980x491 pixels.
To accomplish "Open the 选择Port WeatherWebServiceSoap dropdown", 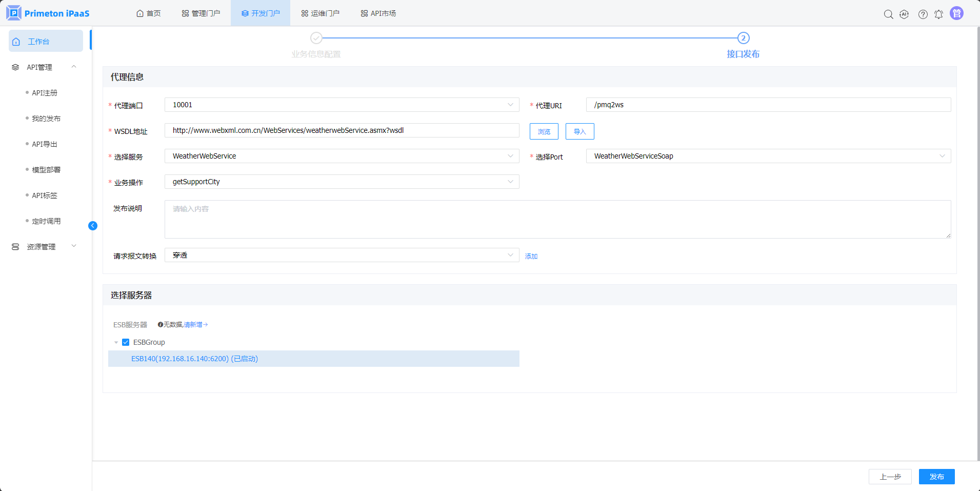I will point(768,156).
